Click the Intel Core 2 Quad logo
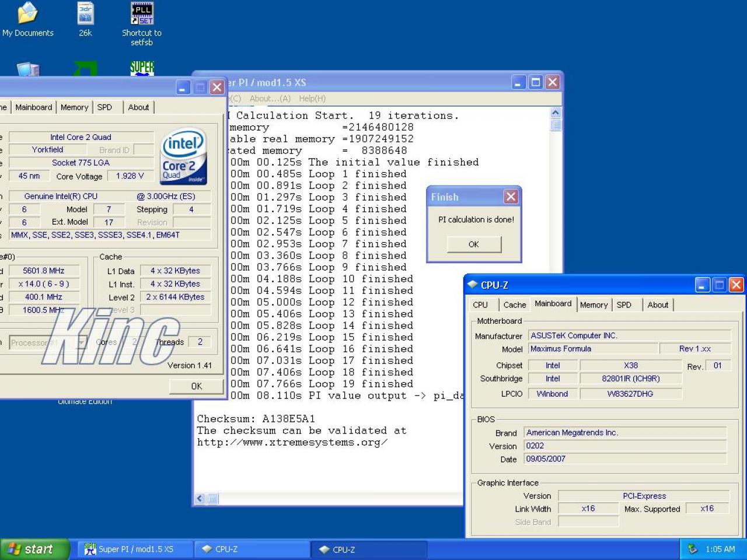 click(183, 156)
